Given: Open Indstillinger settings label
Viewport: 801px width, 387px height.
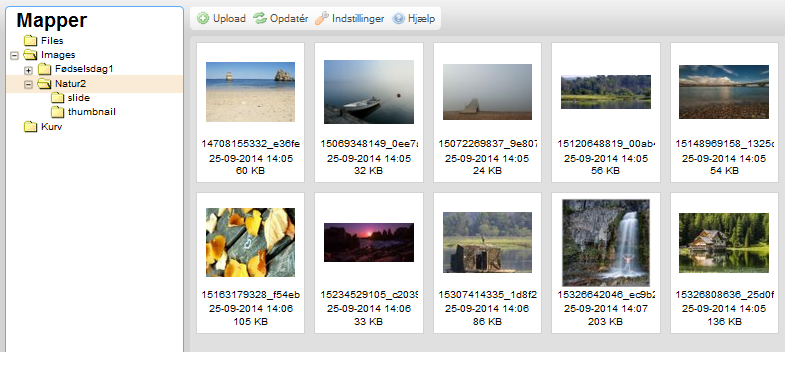Looking at the screenshot, I should (358, 19).
